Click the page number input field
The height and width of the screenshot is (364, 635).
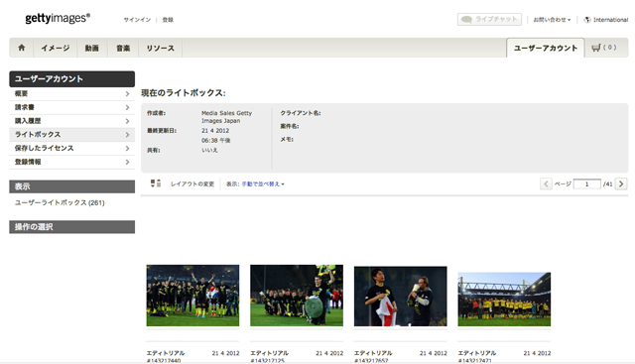pos(586,183)
